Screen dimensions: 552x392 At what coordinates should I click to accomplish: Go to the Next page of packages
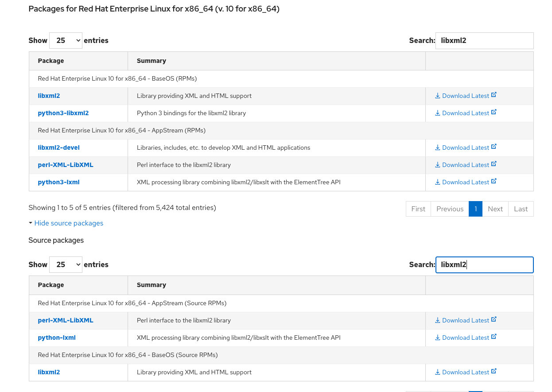coord(495,209)
